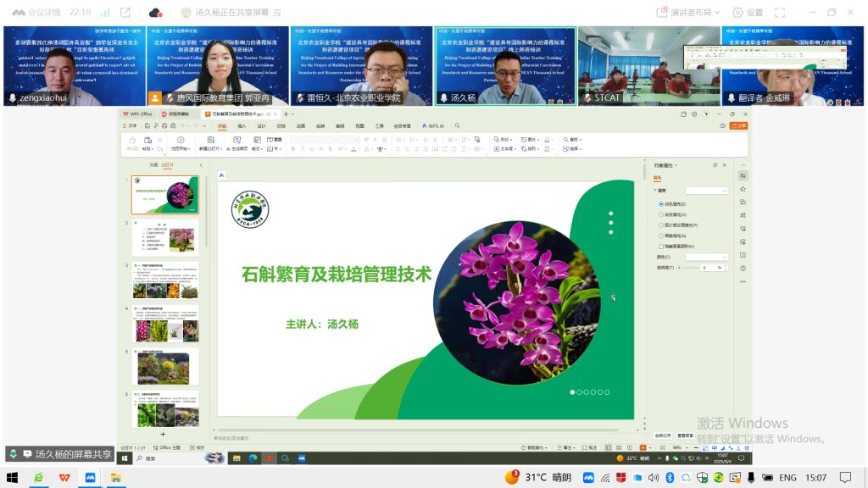Click the WPS AI floating icon above slide

222,175
